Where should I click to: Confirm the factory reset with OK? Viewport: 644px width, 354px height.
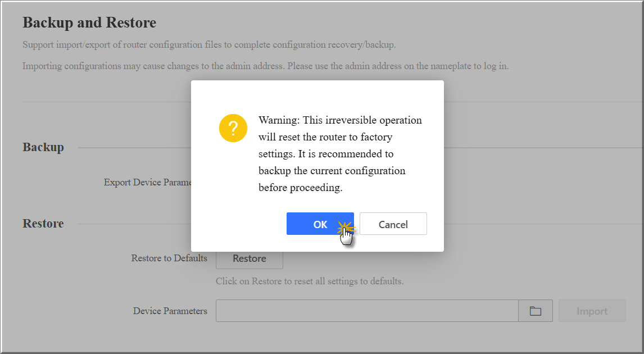point(320,224)
